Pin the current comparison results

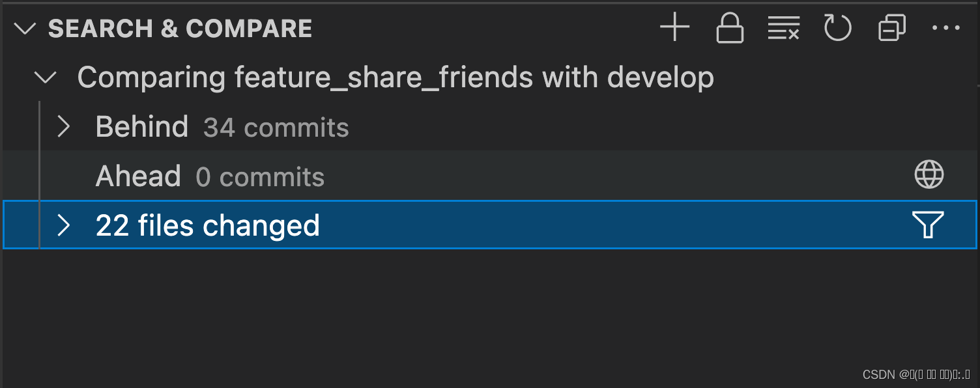[729, 27]
